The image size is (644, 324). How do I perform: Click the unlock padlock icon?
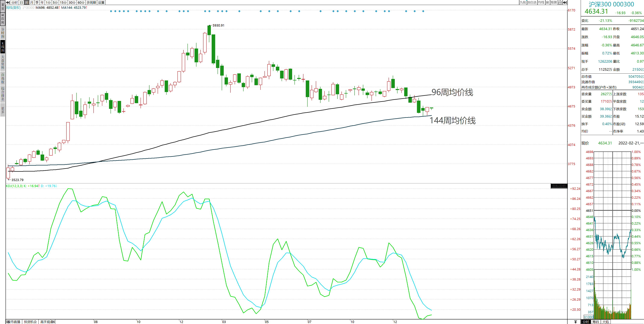(560, 3)
